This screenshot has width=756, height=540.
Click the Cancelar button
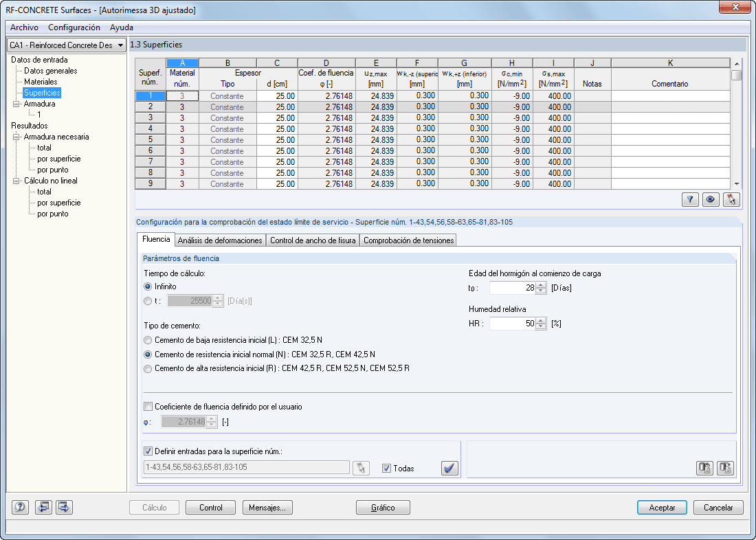718,508
